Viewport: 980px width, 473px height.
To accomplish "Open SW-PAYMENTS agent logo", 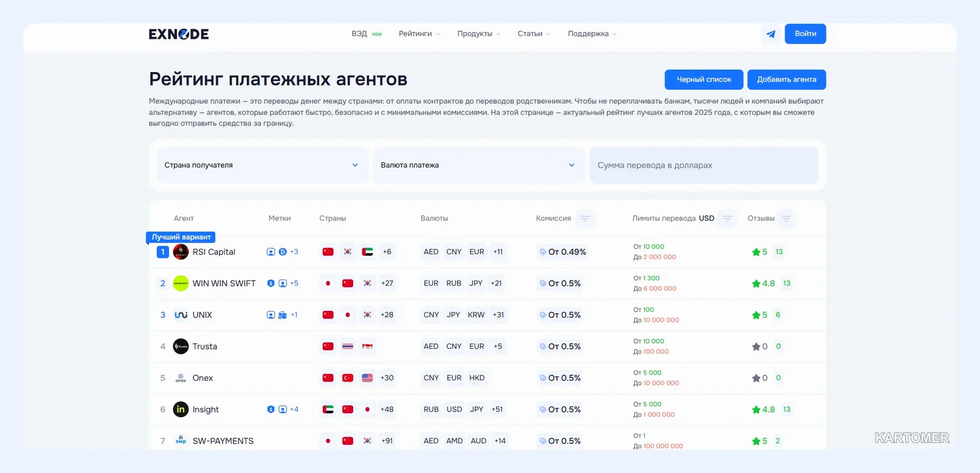I will tap(181, 441).
